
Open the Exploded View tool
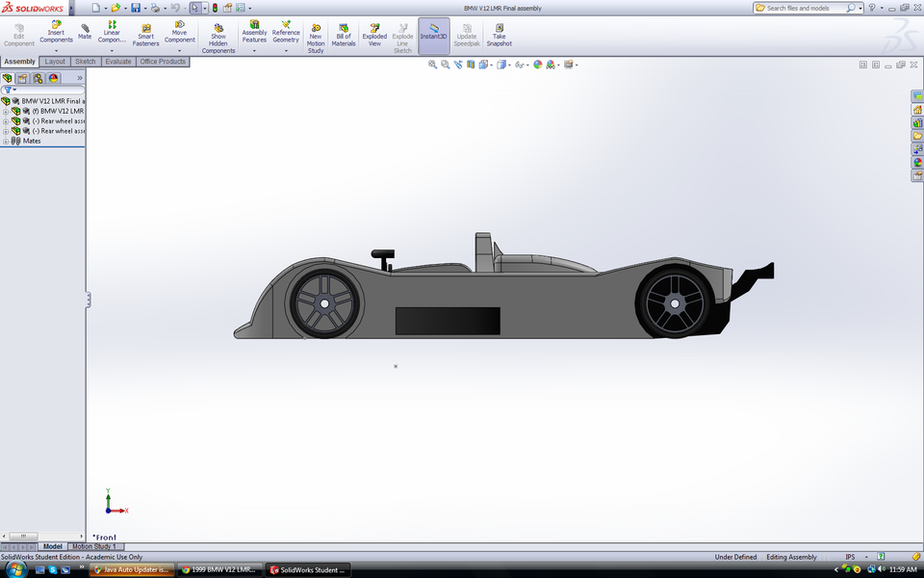pos(374,31)
